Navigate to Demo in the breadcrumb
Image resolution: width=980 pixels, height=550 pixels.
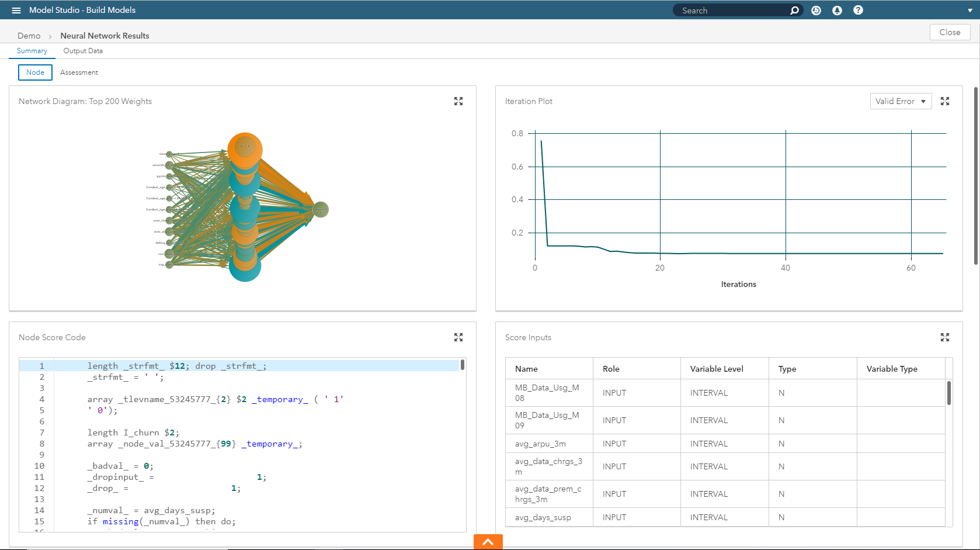point(29,36)
